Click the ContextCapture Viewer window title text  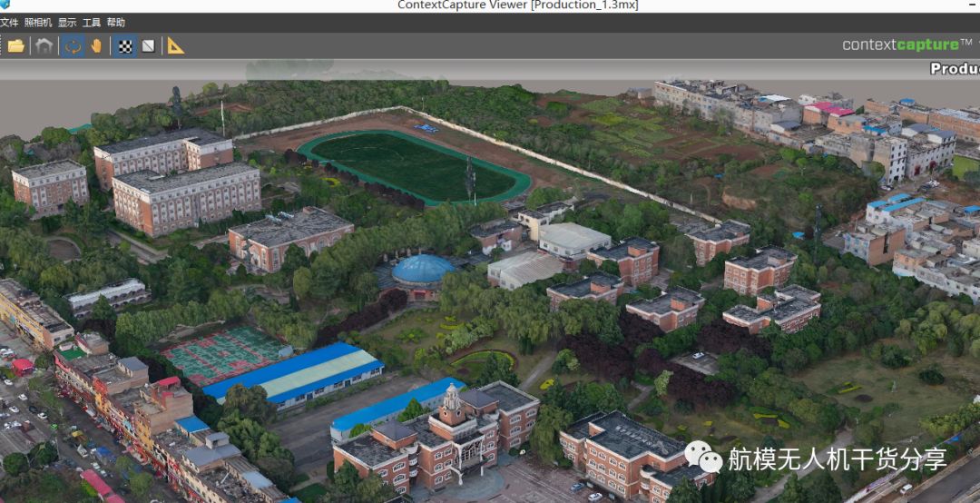517,5
